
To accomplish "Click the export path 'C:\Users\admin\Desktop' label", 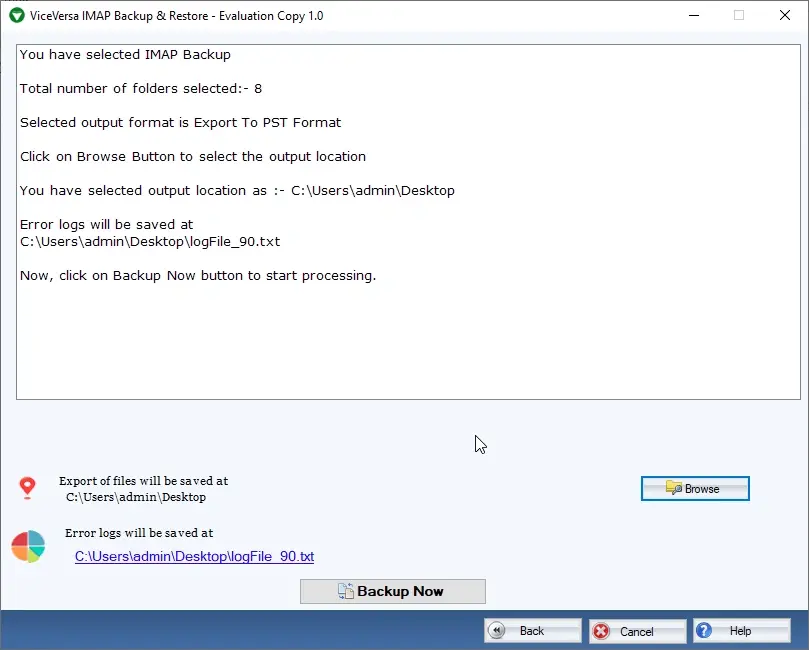I will [x=136, y=497].
